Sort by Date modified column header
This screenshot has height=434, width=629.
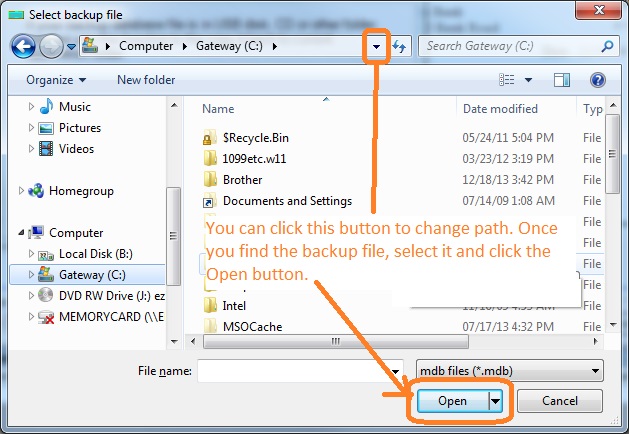tap(500, 108)
